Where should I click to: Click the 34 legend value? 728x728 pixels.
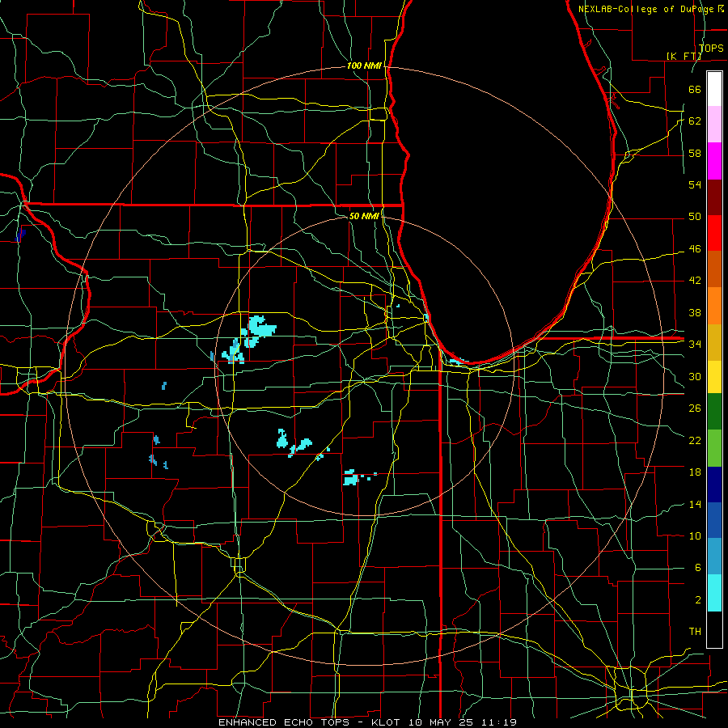click(x=695, y=345)
